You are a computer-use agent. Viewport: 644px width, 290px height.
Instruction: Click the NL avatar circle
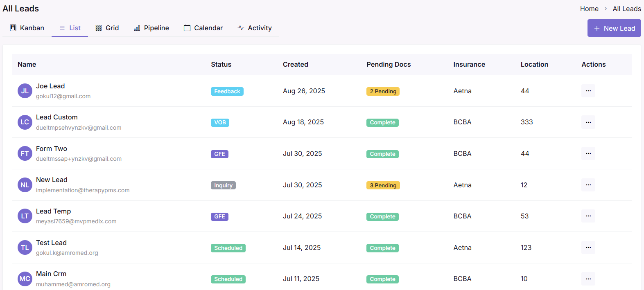pos(25,185)
